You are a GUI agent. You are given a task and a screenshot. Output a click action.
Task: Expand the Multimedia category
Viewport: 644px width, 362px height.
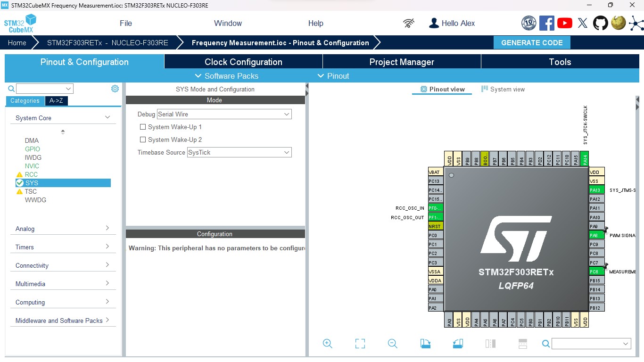point(107,283)
